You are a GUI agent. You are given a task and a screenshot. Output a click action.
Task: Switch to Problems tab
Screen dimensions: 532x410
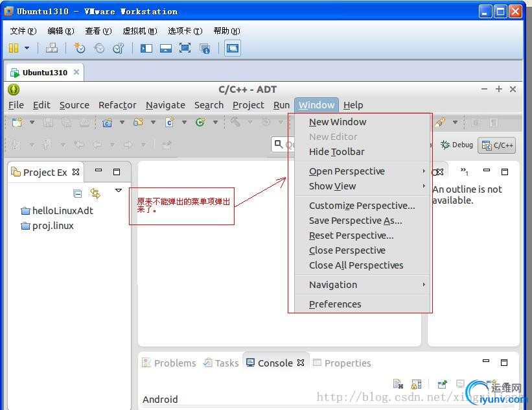click(x=169, y=363)
